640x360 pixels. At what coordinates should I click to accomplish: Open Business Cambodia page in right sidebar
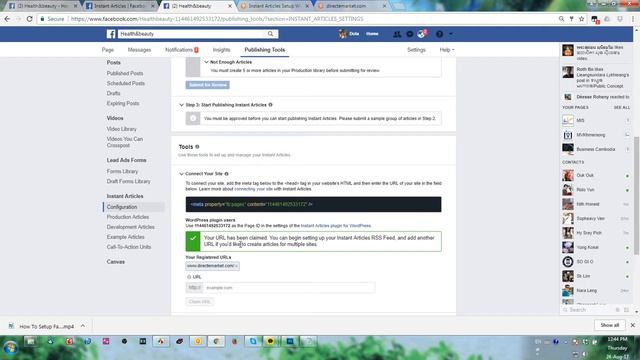[x=596, y=149]
